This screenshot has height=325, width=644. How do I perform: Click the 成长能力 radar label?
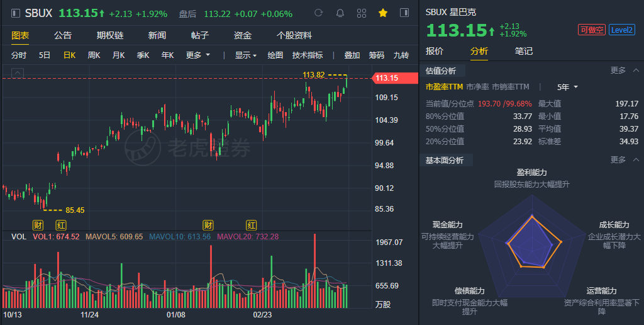pos(614,225)
